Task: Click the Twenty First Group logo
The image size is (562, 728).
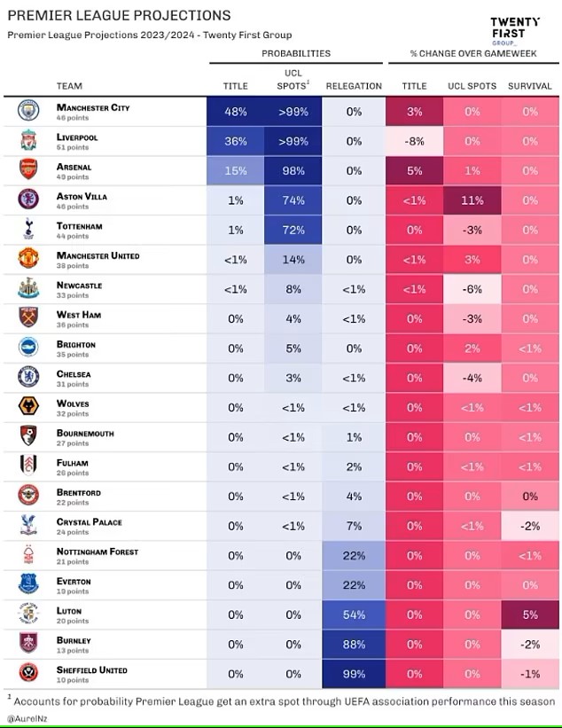Action: click(515, 30)
